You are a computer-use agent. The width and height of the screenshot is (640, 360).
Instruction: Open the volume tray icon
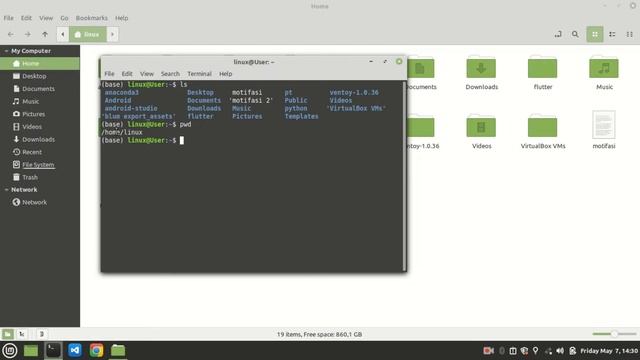[x=560, y=351]
